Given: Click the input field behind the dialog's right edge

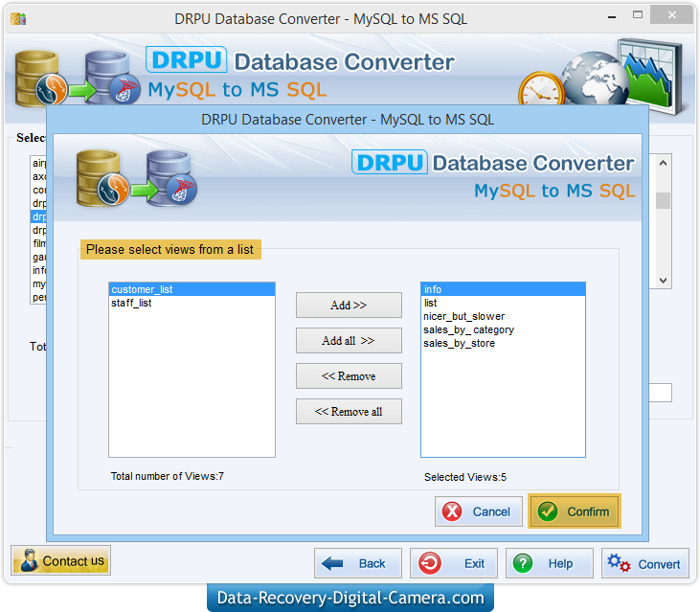Looking at the screenshot, I should 661,393.
